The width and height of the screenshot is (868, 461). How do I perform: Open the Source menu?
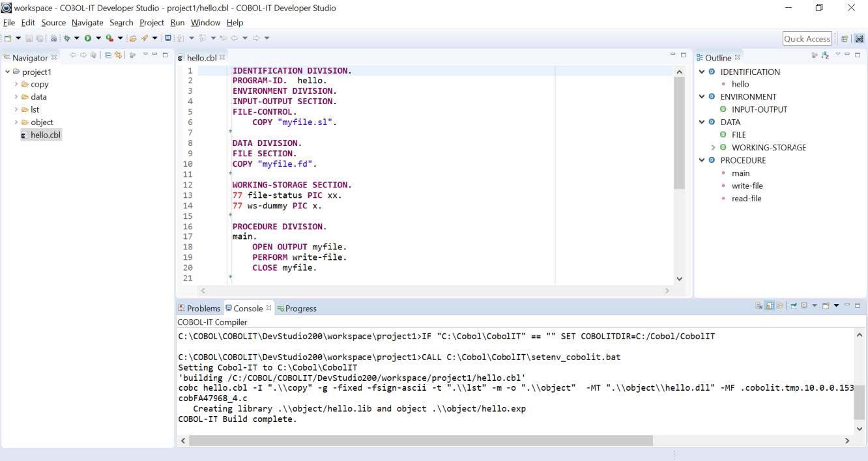pyautogui.click(x=53, y=22)
